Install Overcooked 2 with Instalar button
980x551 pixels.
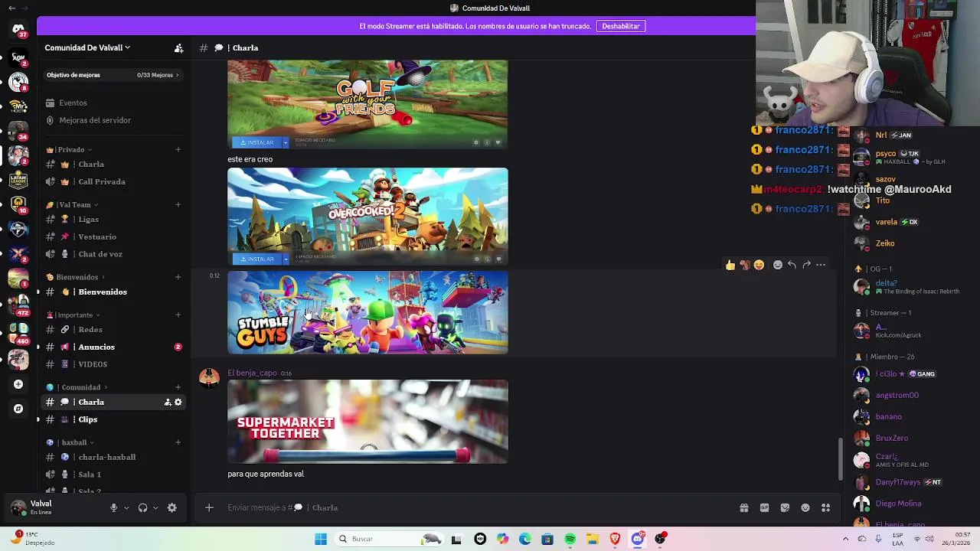(257, 259)
